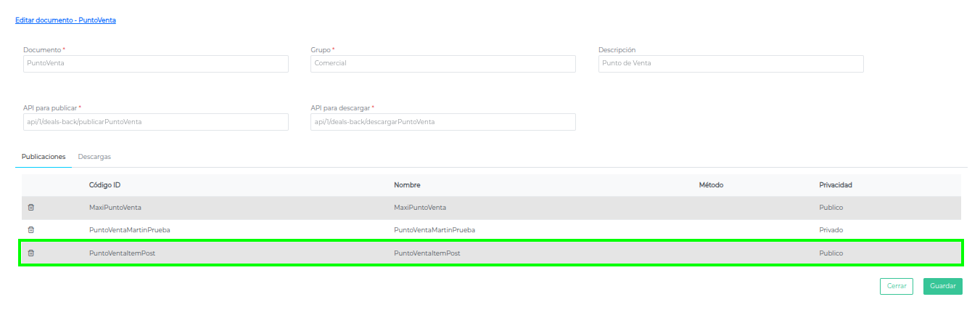Viewport: 980px width, 310px height.
Task: Select the API para descargar input
Action: coord(442,122)
